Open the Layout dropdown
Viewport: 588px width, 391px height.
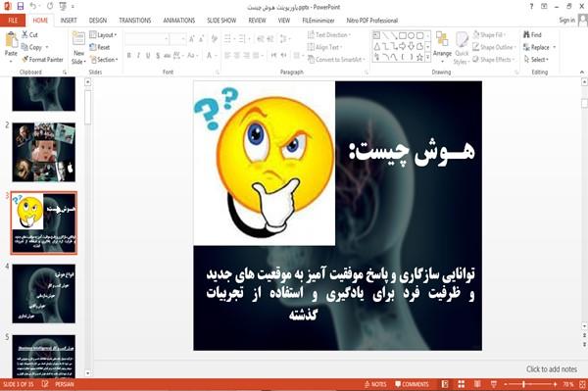pos(103,35)
